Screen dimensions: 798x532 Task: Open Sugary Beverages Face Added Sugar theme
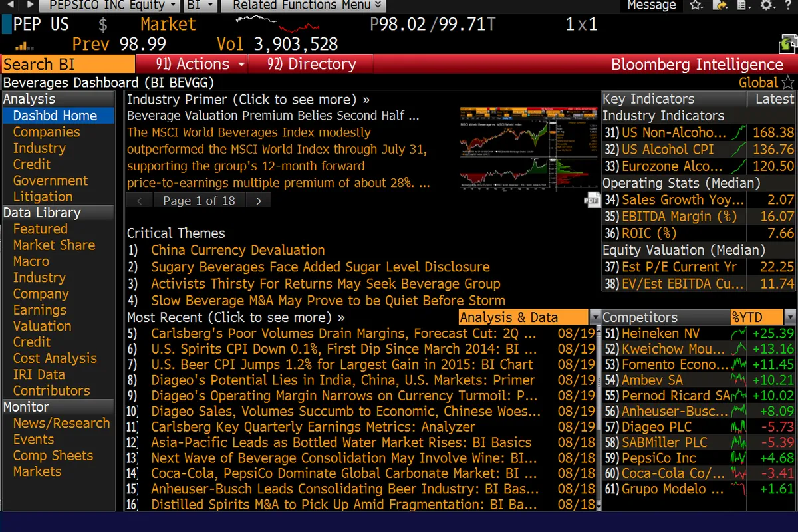321,267
